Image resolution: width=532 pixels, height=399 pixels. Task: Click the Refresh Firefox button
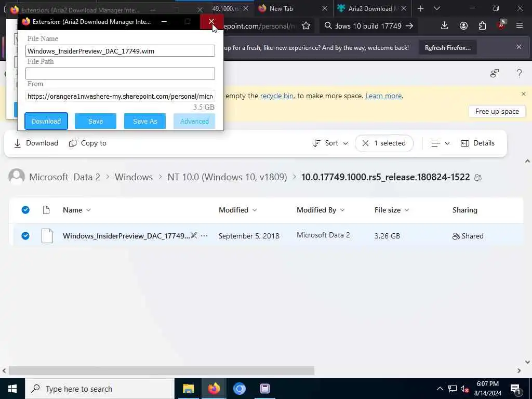pyautogui.click(x=447, y=47)
